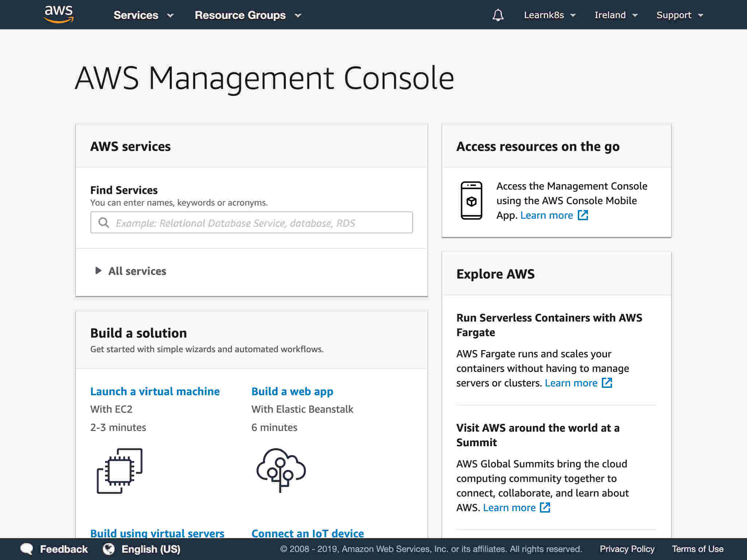Click external link icon beside Mobile App Learn more

pyautogui.click(x=583, y=215)
